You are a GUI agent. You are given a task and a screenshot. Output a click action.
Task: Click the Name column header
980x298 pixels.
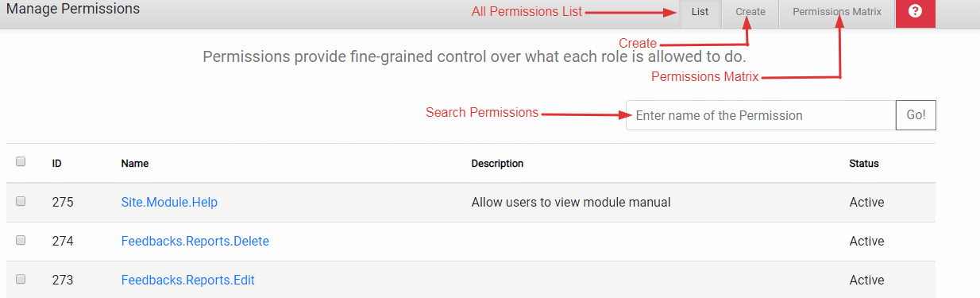tap(135, 164)
